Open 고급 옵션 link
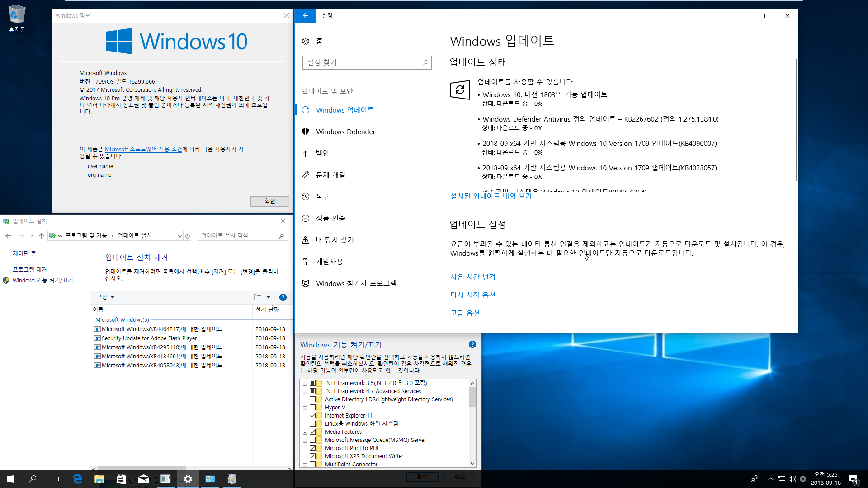Viewport: 868px width, 488px height. pos(465,313)
